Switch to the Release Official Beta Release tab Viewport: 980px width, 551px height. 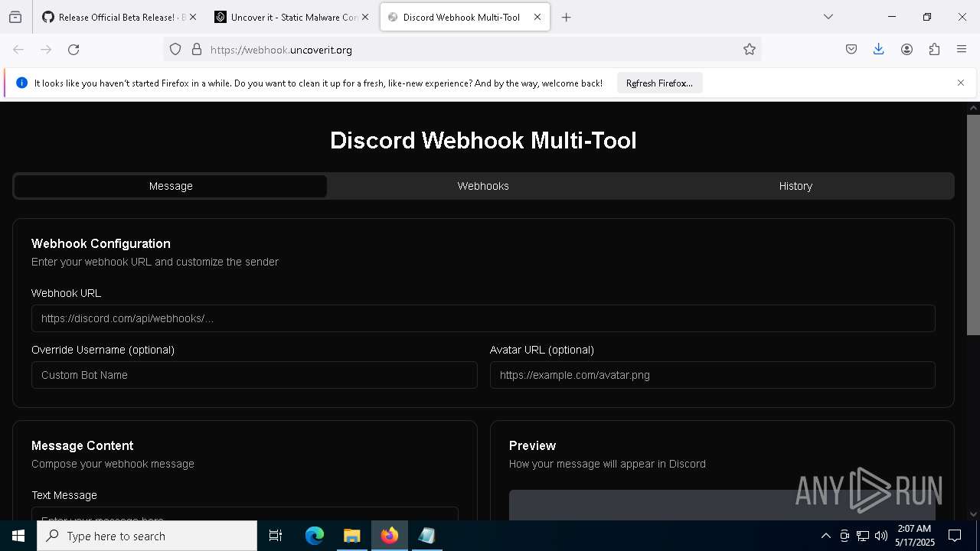(119, 17)
